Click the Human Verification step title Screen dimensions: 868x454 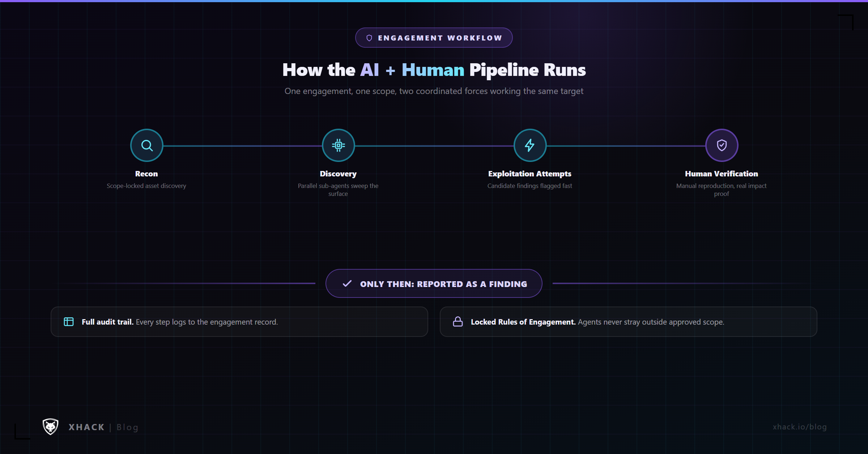[722, 174]
